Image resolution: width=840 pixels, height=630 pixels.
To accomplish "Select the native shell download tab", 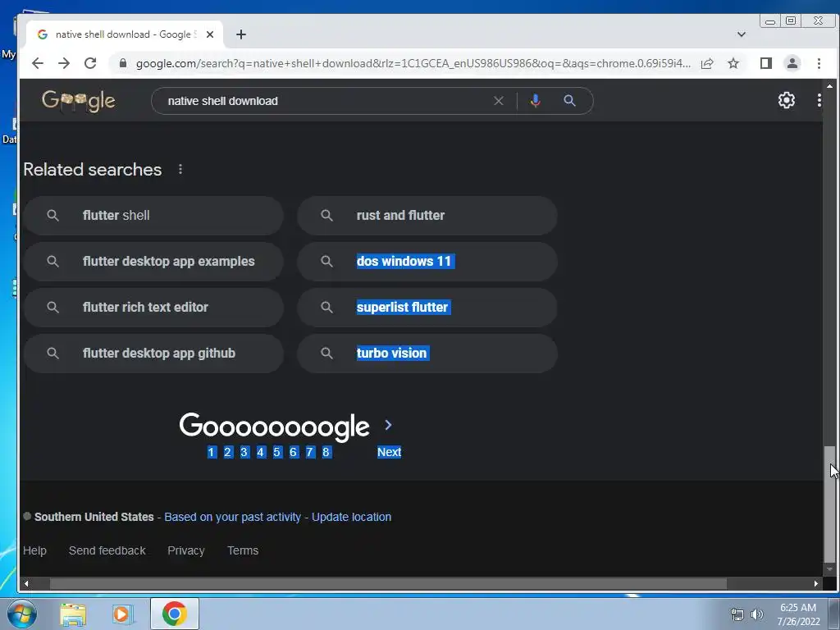I will point(125,34).
